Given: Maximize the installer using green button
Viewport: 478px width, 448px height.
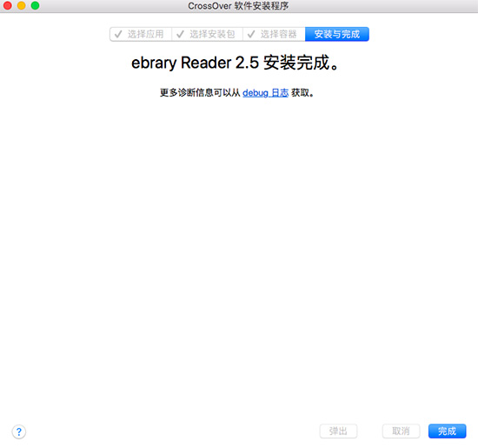Looking at the screenshot, I should click(x=35, y=5).
